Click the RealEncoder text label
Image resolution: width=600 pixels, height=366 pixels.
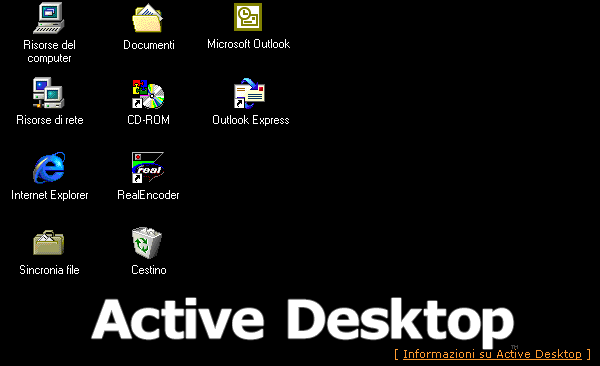148,195
